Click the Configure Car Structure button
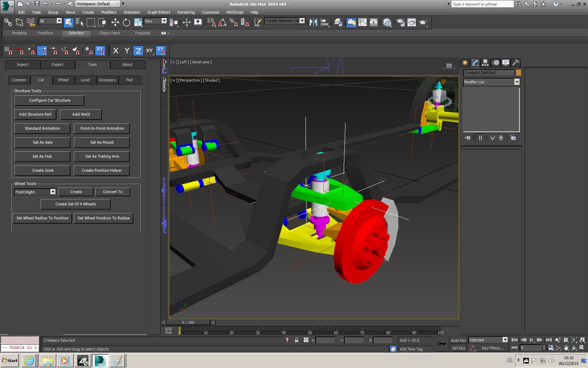The width and height of the screenshot is (588, 368). [49, 101]
